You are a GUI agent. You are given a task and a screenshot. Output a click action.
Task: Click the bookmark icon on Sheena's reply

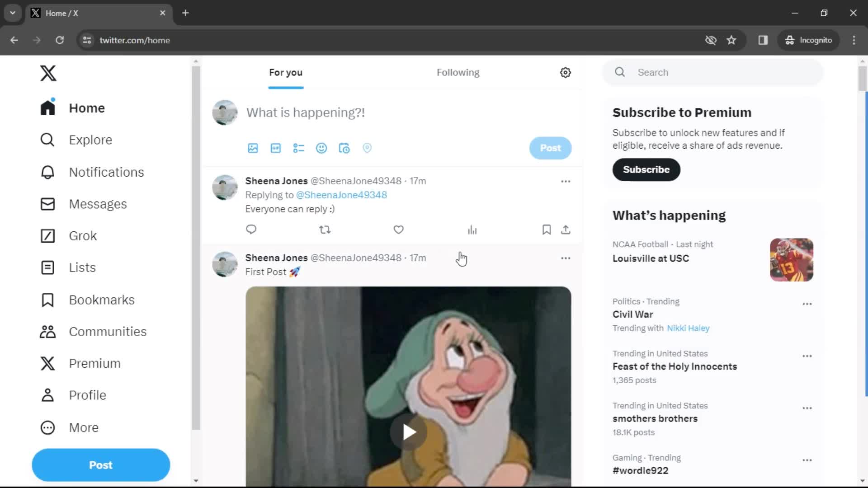(547, 229)
